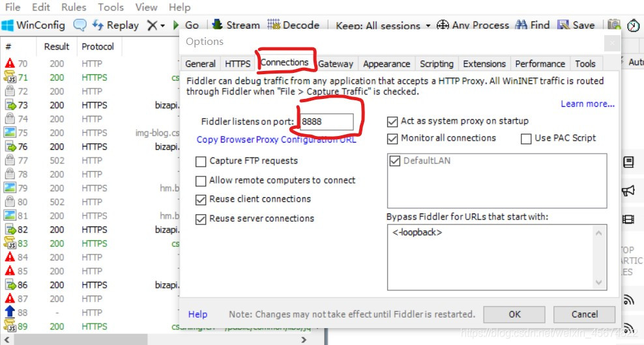Click the Help link in Options dialog
644x345 pixels.
pyautogui.click(x=198, y=314)
